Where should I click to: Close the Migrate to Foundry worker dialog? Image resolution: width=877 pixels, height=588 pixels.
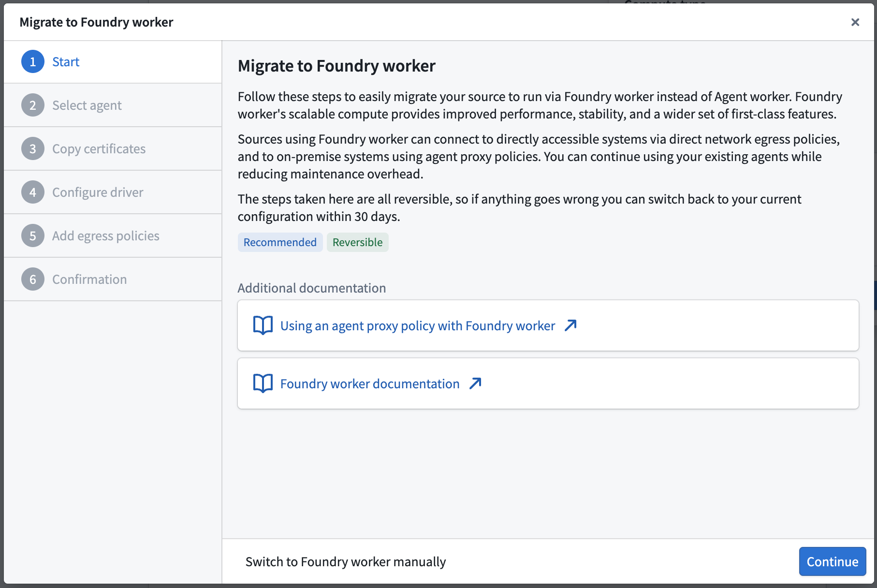pyautogui.click(x=855, y=22)
